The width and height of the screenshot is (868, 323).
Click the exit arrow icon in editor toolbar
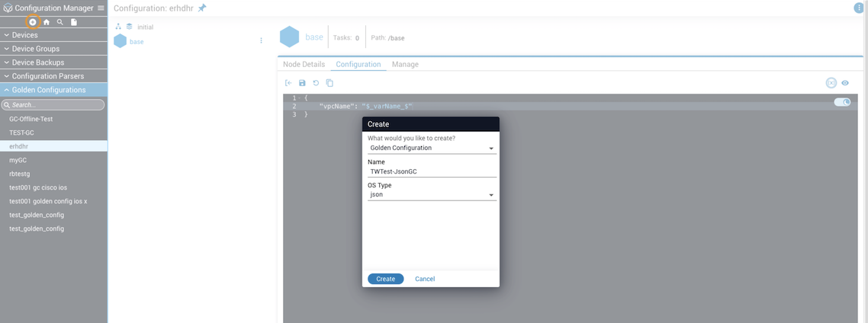pyautogui.click(x=288, y=83)
